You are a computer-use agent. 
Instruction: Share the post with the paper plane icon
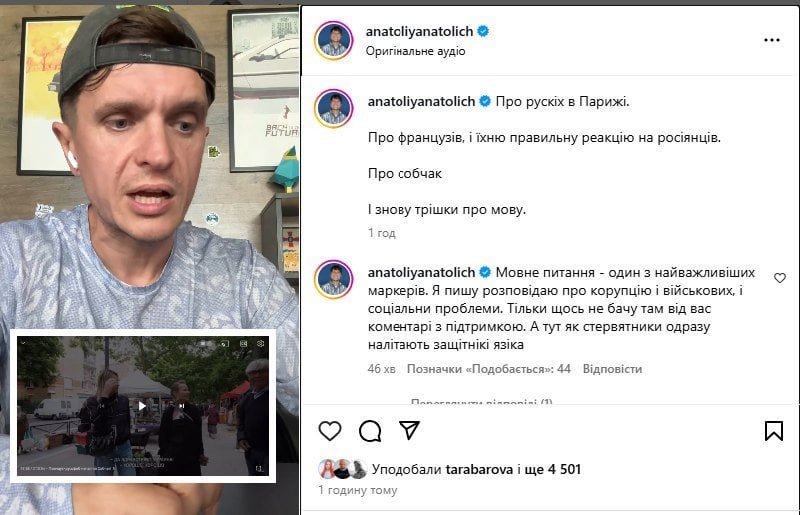[x=410, y=430]
